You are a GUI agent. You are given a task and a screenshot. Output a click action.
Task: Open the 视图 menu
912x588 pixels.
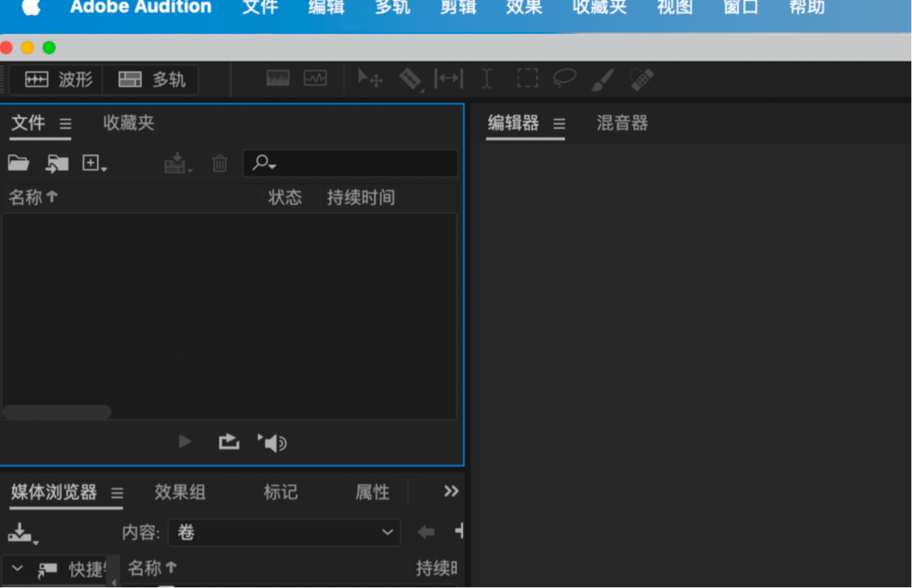coord(675,8)
